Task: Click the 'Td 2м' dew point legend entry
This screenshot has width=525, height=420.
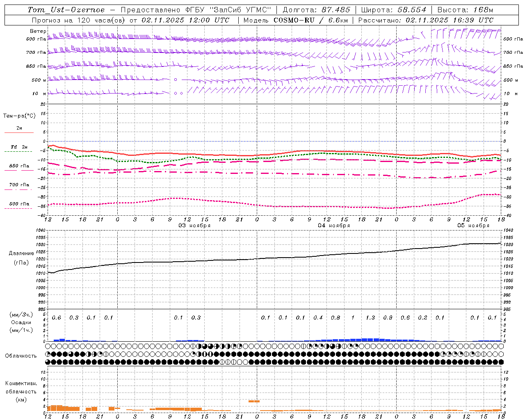Action: (19, 146)
